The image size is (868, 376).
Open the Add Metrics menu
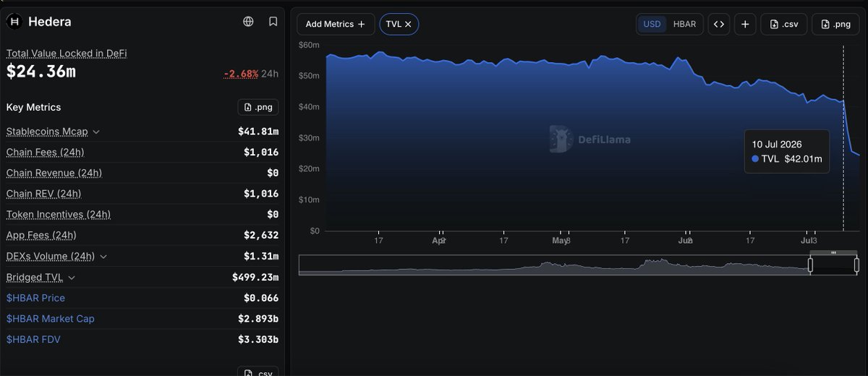pyautogui.click(x=336, y=24)
